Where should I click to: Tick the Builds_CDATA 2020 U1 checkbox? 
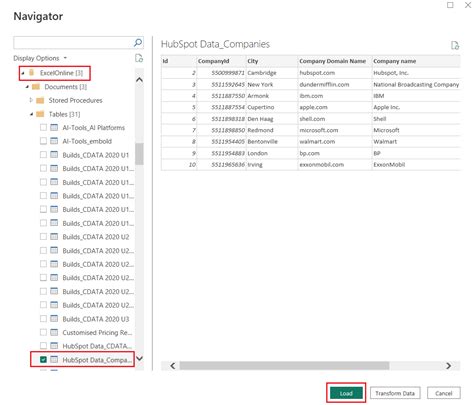pos(43,155)
